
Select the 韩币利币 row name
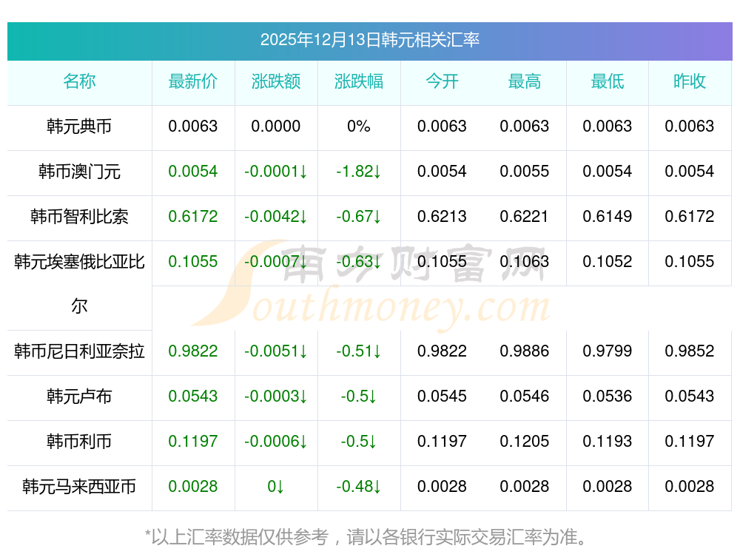tap(79, 442)
